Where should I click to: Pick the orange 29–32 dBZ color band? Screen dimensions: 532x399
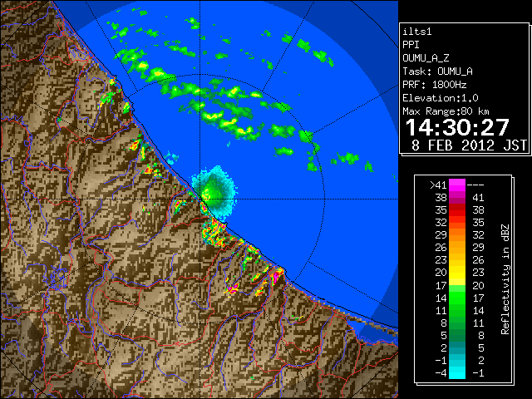pyautogui.click(x=457, y=234)
